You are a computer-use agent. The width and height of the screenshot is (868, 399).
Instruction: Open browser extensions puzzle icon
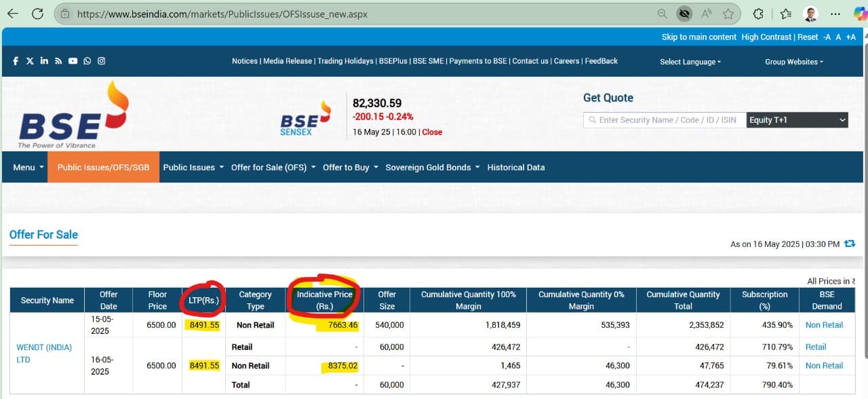click(759, 14)
